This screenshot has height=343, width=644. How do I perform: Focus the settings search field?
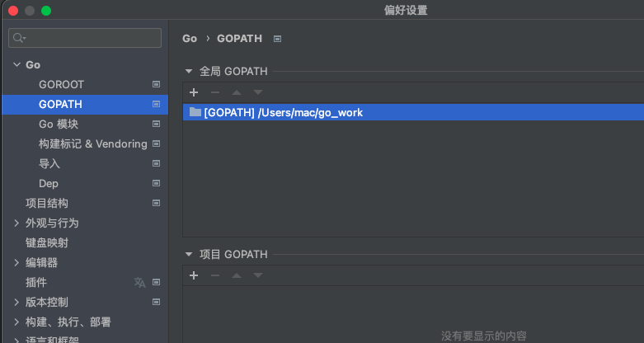(92, 38)
